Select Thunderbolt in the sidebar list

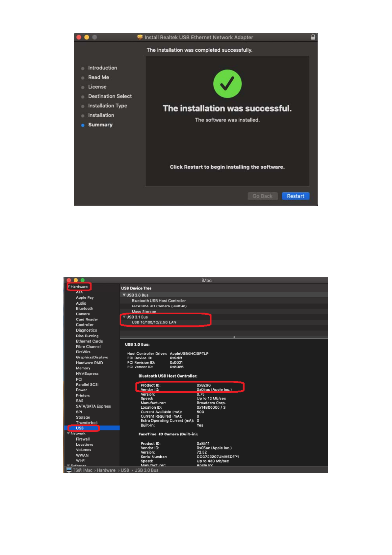tap(87, 423)
